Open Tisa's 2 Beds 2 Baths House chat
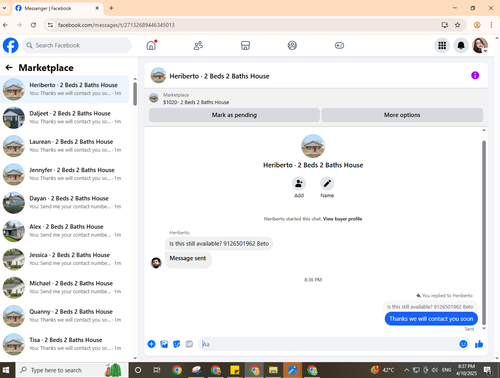 click(65, 344)
